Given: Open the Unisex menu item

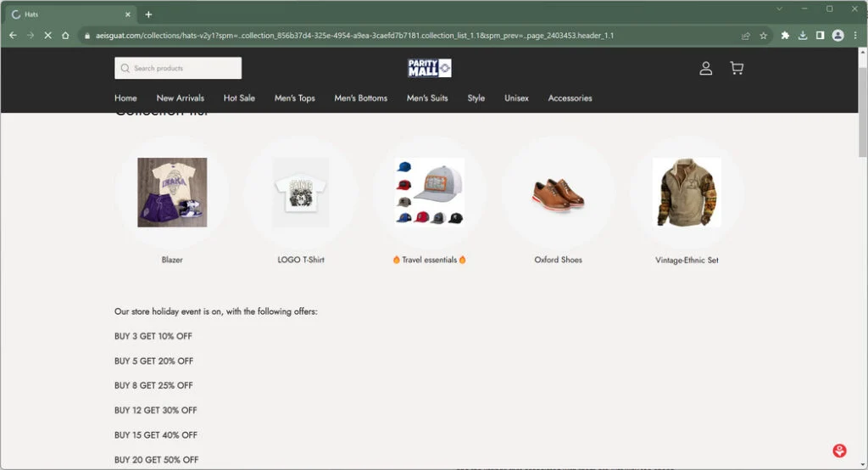Looking at the screenshot, I should (x=516, y=98).
